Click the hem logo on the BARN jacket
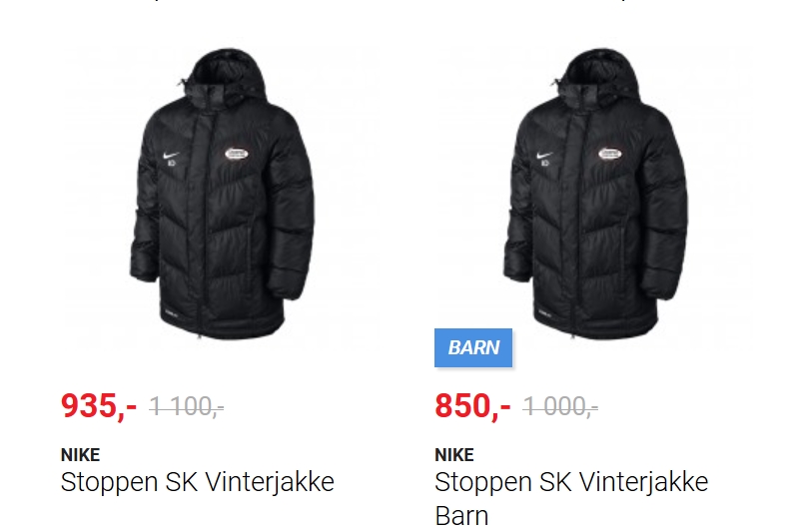This screenshot has height=532, width=803. point(545,311)
